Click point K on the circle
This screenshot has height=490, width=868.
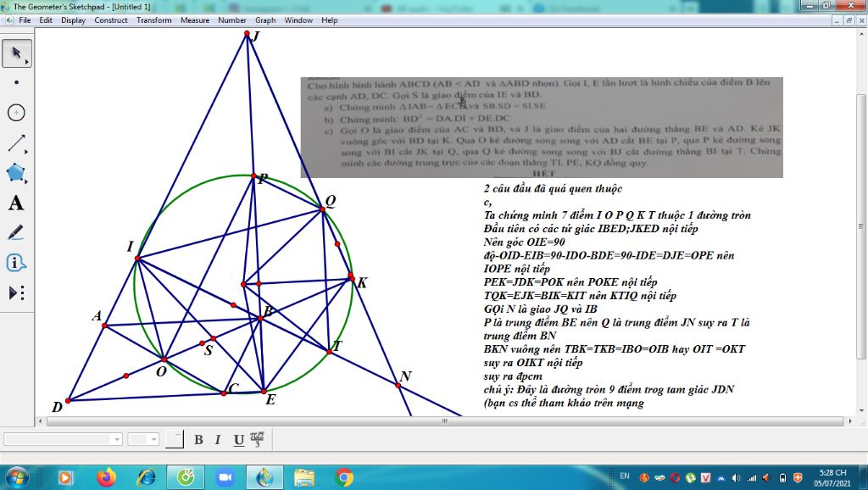click(x=352, y=279)
